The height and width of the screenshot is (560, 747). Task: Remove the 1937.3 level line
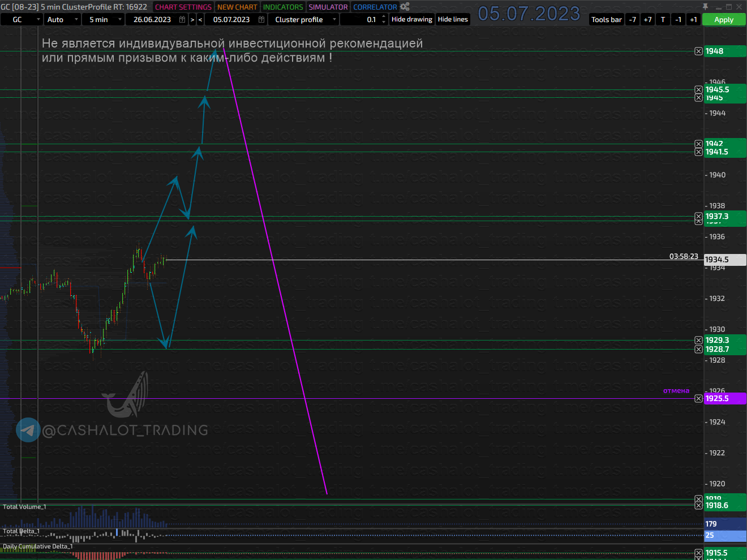698,217
